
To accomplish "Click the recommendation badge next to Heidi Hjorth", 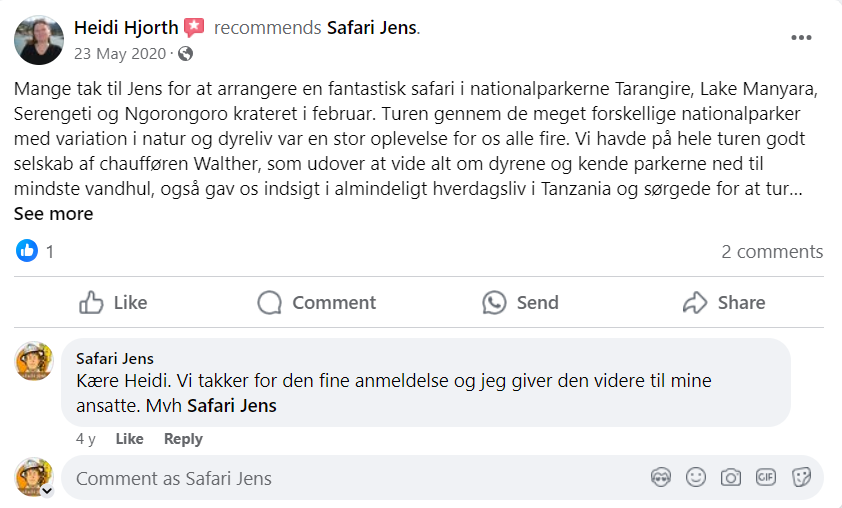I will [194, 28].
